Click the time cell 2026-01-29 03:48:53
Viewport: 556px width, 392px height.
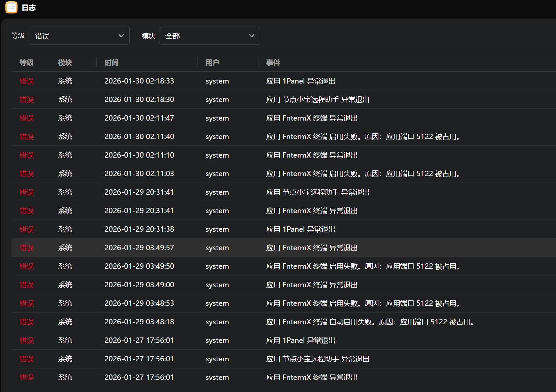click(139, 303)
